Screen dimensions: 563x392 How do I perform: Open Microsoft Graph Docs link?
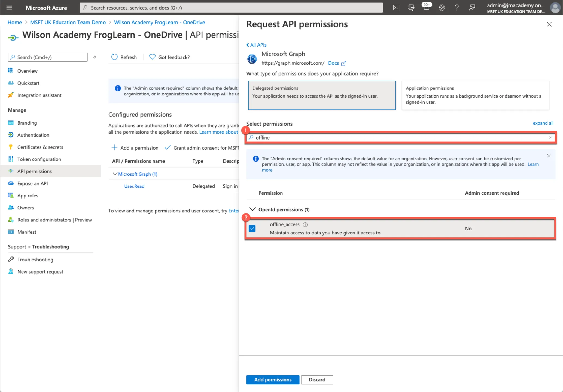[x=333, y=63]
